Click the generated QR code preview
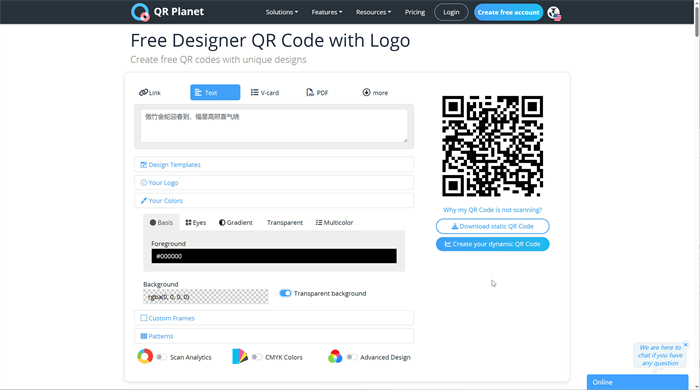The image size is (700, 390). click(492, 146)
